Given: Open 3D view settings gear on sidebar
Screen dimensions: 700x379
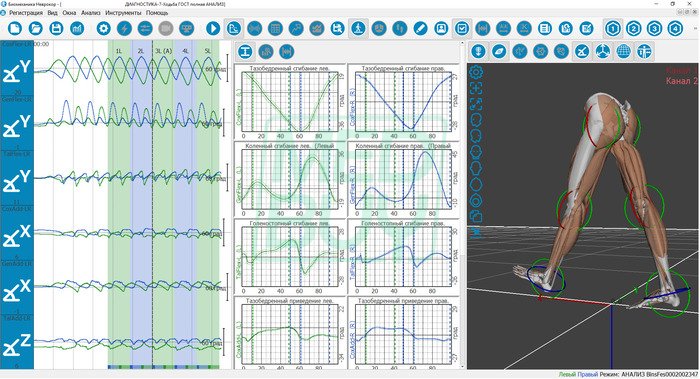Looking at the screenshot, I should [x=476, y=72].
